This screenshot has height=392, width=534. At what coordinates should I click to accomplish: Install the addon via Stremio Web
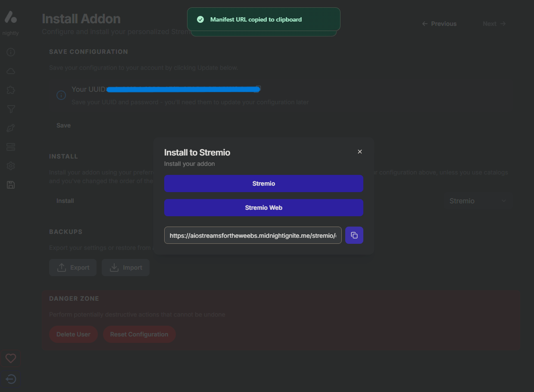(x=263, y=207)
